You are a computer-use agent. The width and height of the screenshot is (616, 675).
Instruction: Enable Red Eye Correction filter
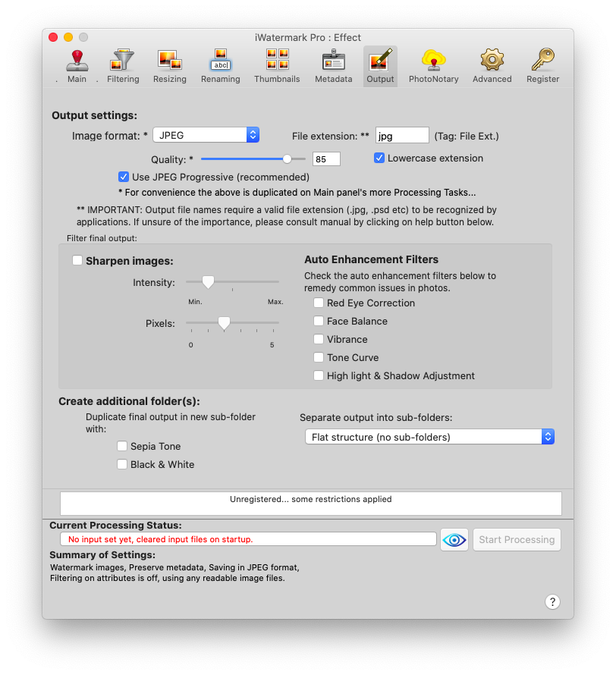pyautogui.click(x=319, y=303)
